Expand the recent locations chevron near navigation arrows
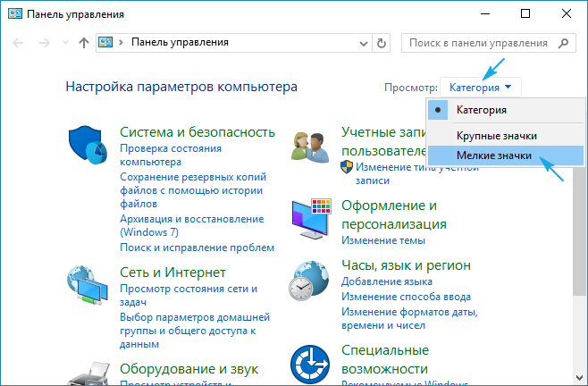Image resolution: width=588 pixels, height=386 pixels. 65,43
